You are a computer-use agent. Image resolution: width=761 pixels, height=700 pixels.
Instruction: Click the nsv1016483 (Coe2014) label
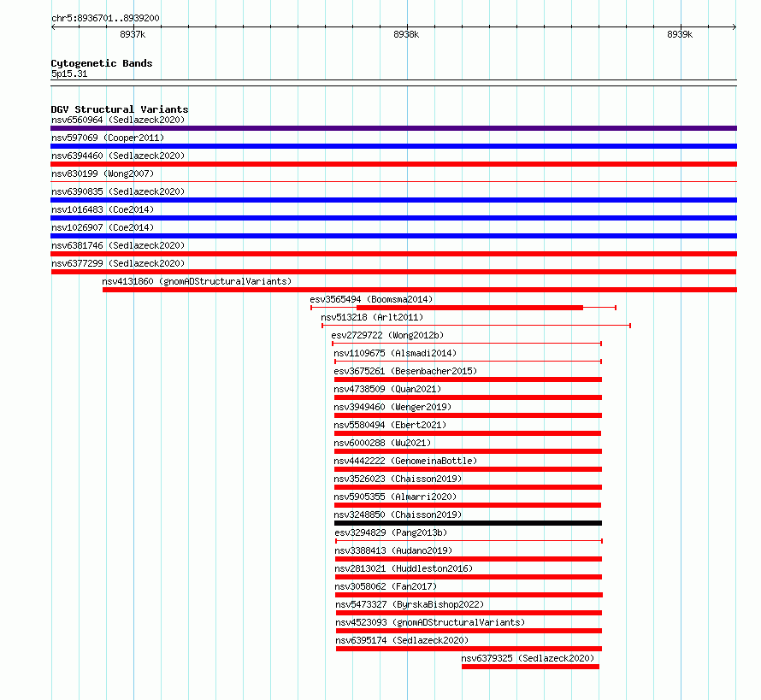pos(103,209)
